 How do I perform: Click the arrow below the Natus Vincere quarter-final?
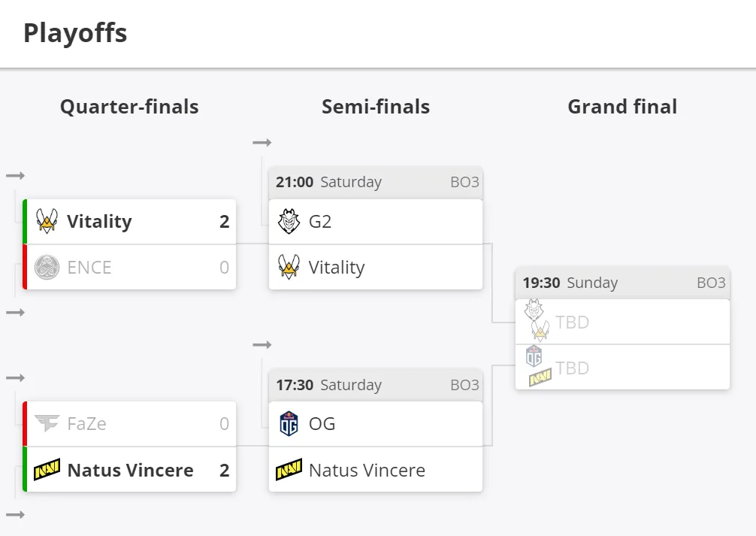(16, 515)
